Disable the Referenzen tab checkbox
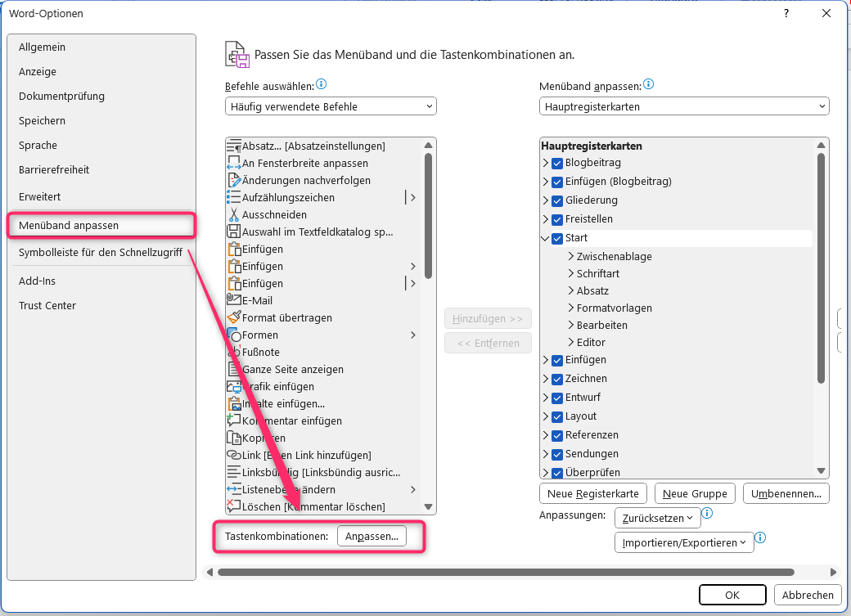Image resolution: width=851 pixels, height=616 pixels. [x=557, y=435]
